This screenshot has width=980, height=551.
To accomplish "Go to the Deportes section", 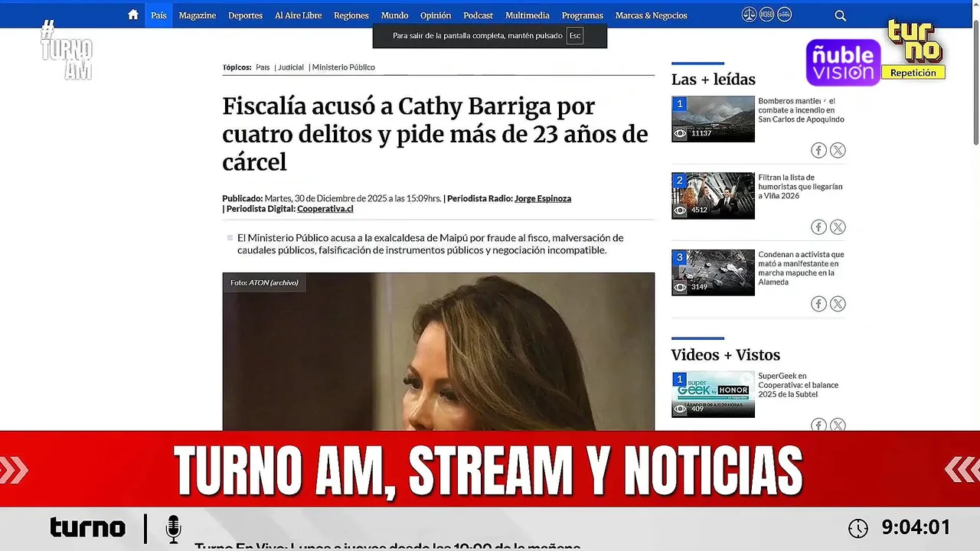I will pyautogui.click(x=245, y=15).
